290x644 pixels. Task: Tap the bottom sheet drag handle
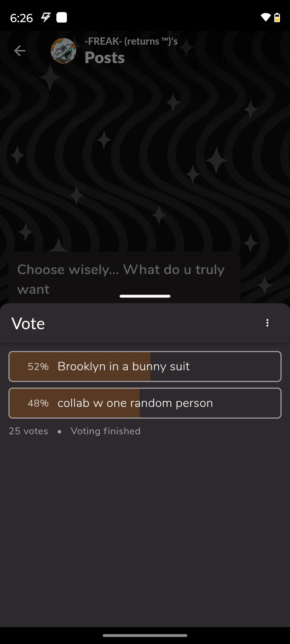(x=145, y=296)
